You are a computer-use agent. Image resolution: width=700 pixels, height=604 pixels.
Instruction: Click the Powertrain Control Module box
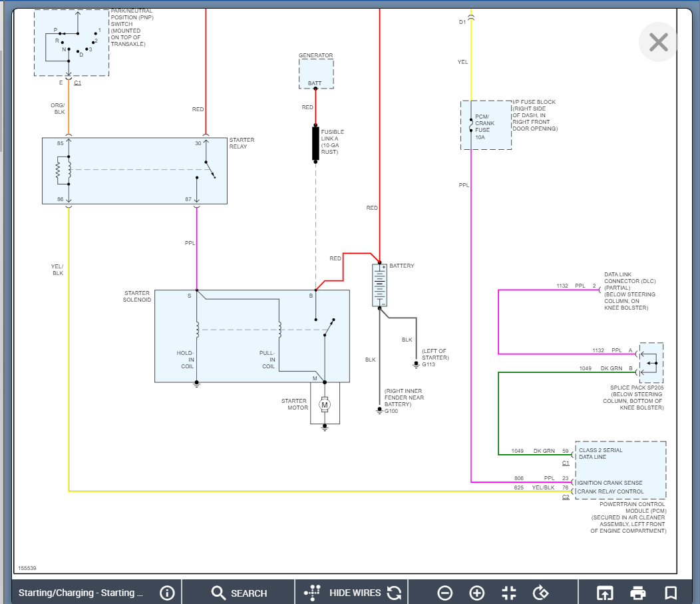click(x=619, y=469)
